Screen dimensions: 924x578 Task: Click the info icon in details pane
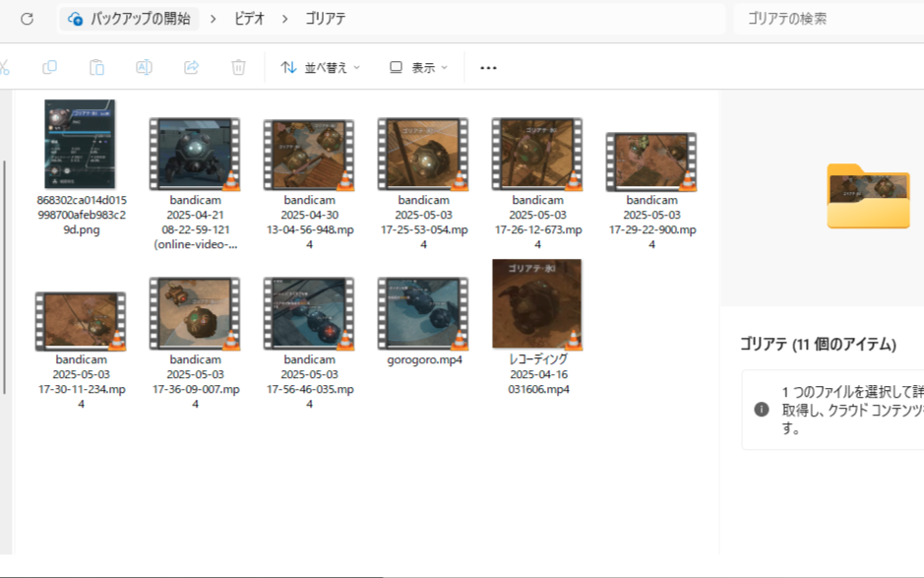762,410
